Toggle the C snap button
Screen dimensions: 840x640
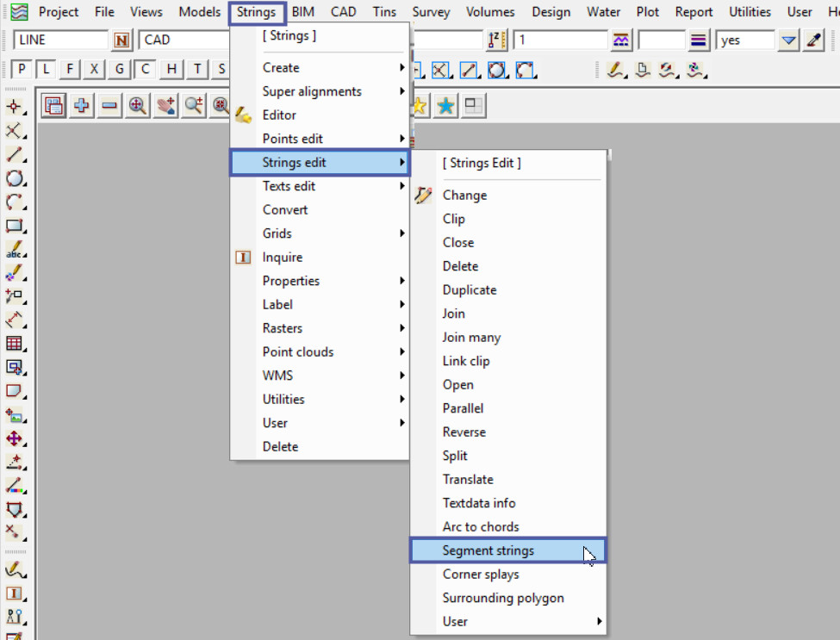tap(146, 69)
